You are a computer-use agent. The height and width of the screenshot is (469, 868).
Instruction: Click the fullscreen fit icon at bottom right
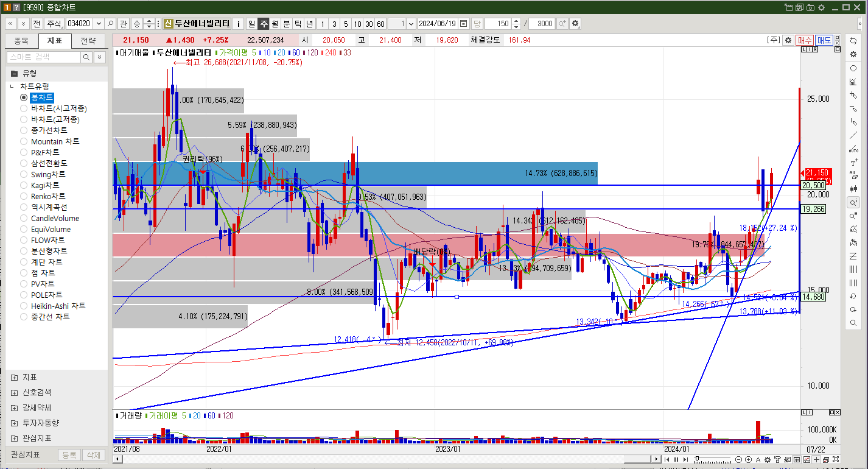click(835, 459)
